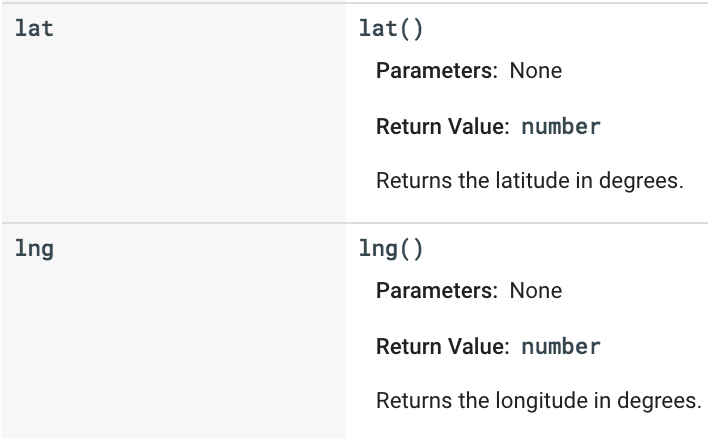Click the Return Value label under lng()
This screenshot has width=708, height=438.
444,347
